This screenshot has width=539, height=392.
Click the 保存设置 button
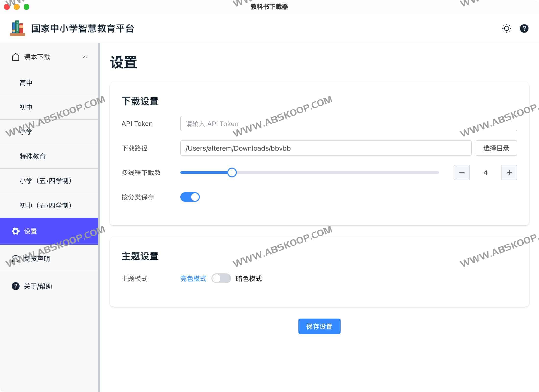point(319,326)
